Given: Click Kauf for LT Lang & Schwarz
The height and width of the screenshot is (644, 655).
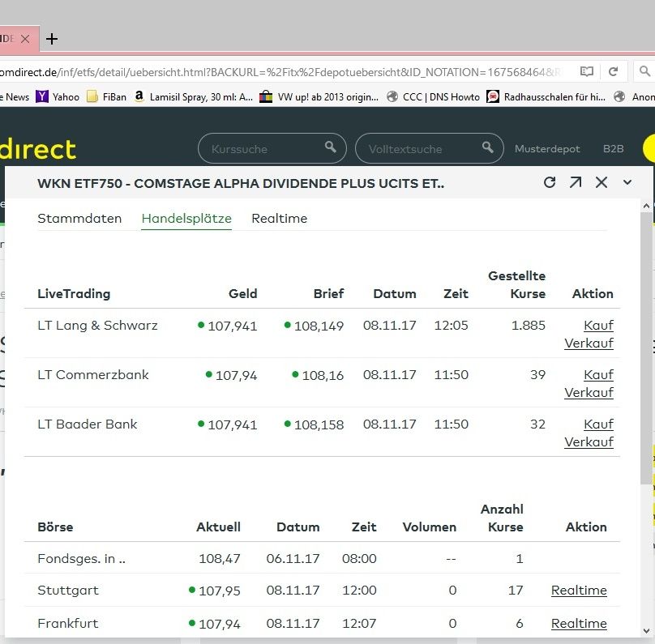Looking at the screenshot, I should coord(598,325).
